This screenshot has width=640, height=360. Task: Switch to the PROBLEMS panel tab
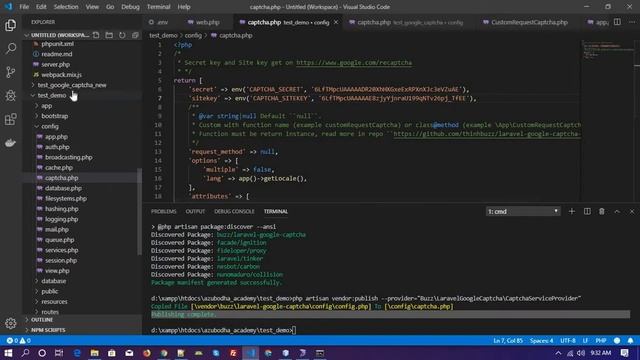164,211
